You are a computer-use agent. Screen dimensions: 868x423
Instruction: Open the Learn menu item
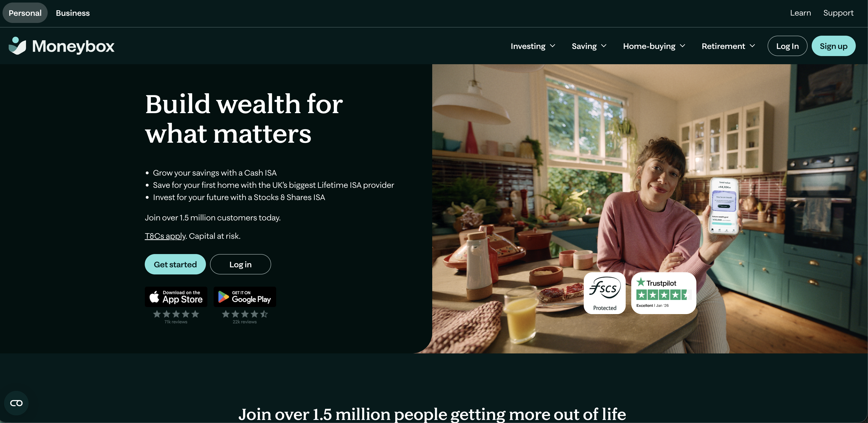tap(800, 13)
